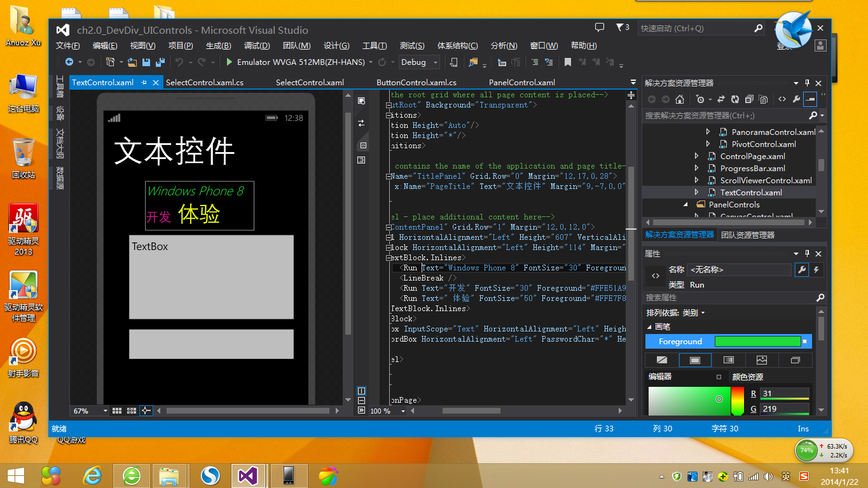Screen dimensions: 868x488
Task: Select the tile brush image option
Action: tap(762, 360)
